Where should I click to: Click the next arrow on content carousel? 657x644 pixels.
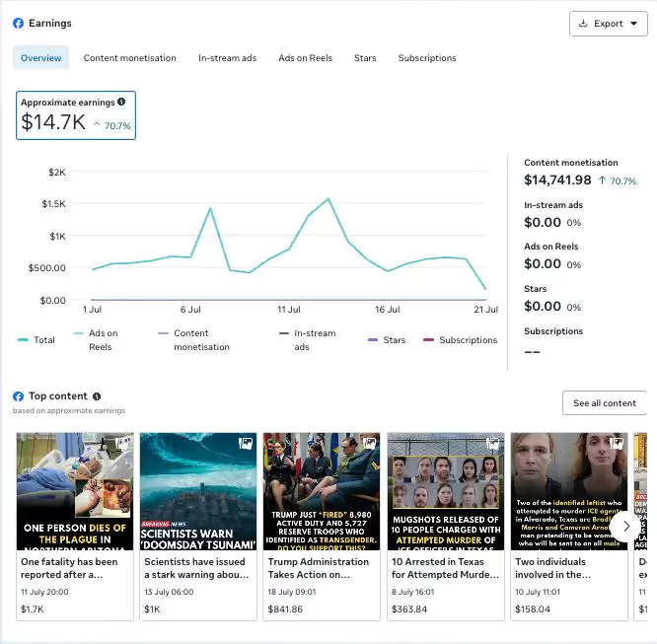(x=625, y=527)
